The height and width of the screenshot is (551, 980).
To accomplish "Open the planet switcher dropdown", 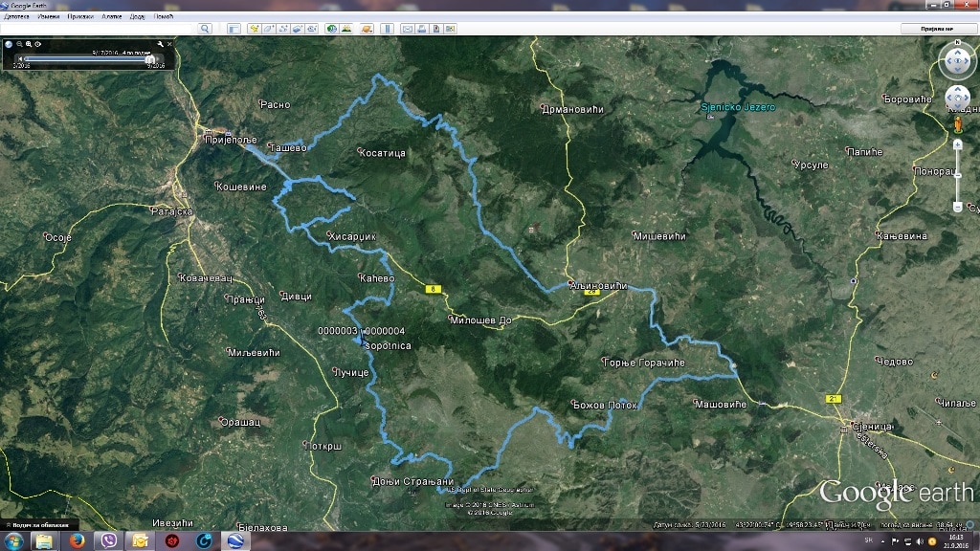I will pos(367,29).
